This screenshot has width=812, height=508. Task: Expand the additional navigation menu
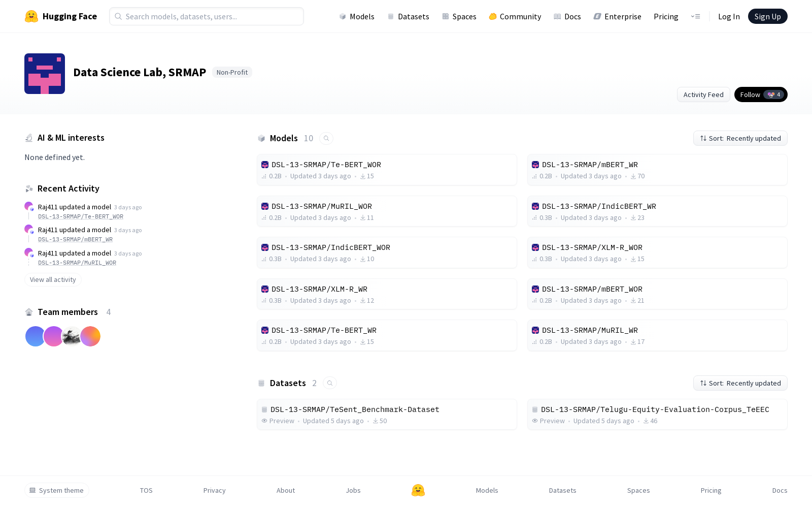pyautogui.click(x=695, y=16)
